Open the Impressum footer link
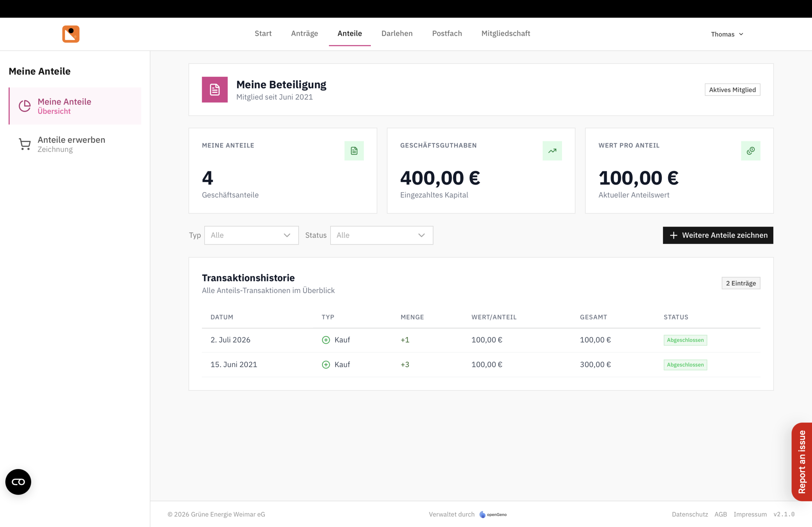Image resolution: width=812 pixels, height=527 pixels. pyautogui.click(x=750, y=514)
